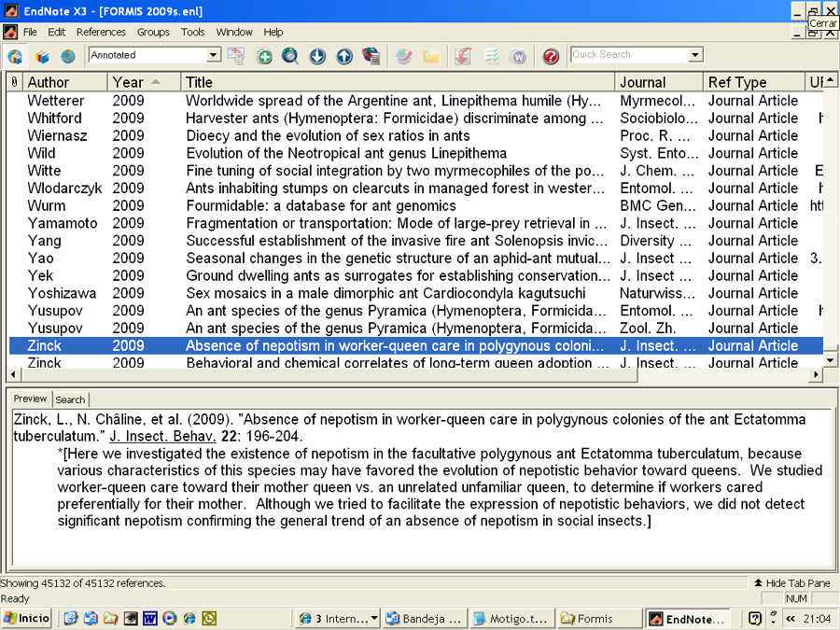
Task: Click the Copy Formatted toolbar icon
Action: point(236,56)
